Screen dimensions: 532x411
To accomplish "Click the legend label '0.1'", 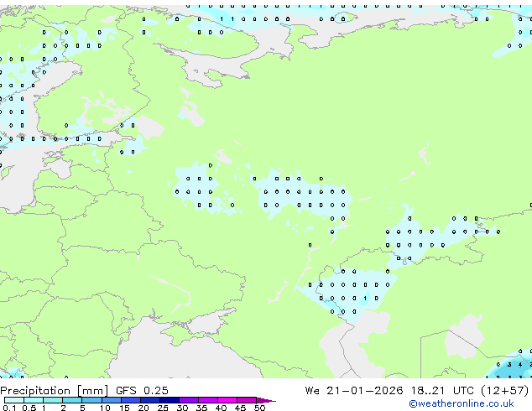I will click(9, 408).
